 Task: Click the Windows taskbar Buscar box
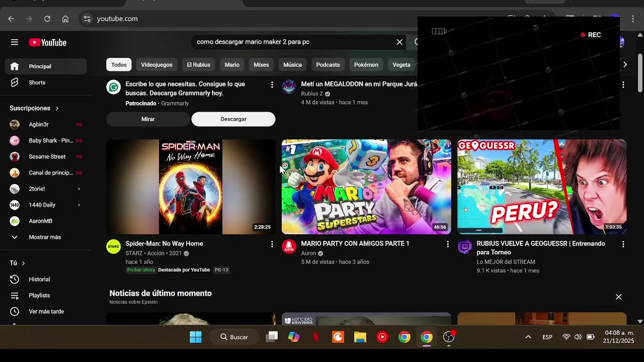(234, 337)
